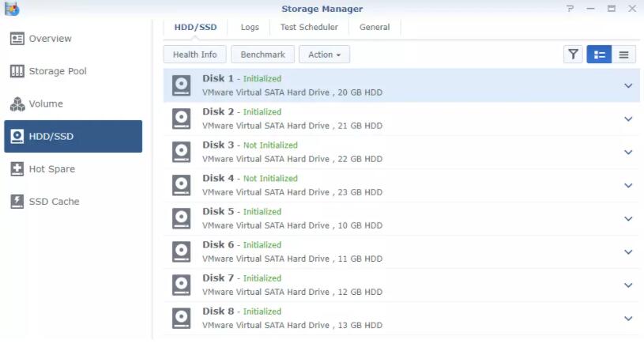Click the Overview sidebar icon
This screenshot has width=644, height=355.
pyautogui.click(x=17, y=39)
